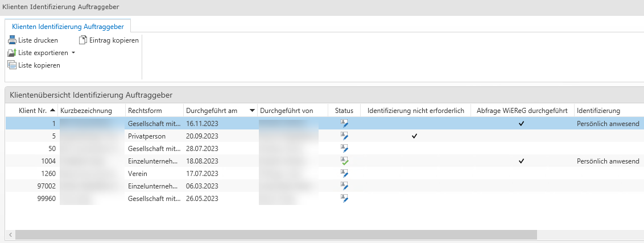Image resolution: width=644 pixels, height=243 pixels.
Task: Click the Liste exportieren icon
Action: (12, 53)
